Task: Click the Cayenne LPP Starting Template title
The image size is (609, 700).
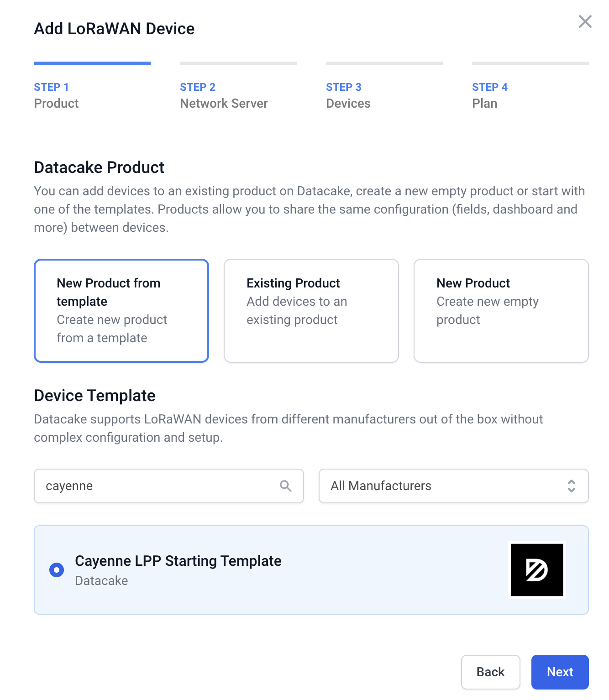Action: coord(178,561)
